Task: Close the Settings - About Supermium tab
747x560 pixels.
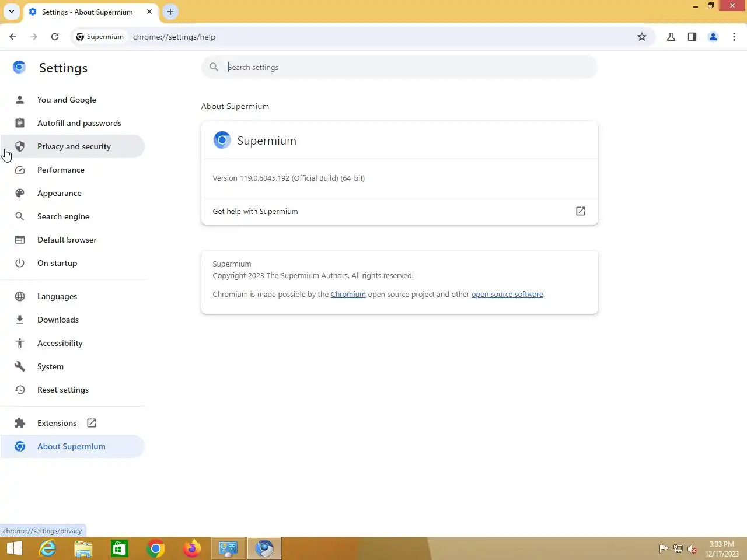Action: 149,12
